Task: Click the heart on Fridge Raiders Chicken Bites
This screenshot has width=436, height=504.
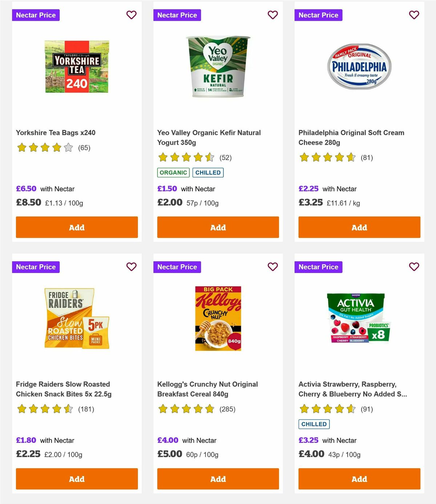Action: pos(132,267)
